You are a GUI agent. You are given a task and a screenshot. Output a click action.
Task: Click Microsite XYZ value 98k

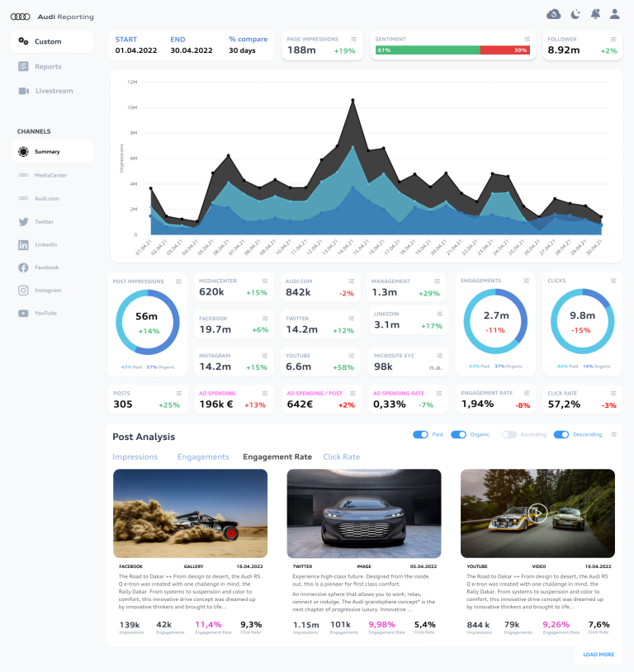click(383, 367)
